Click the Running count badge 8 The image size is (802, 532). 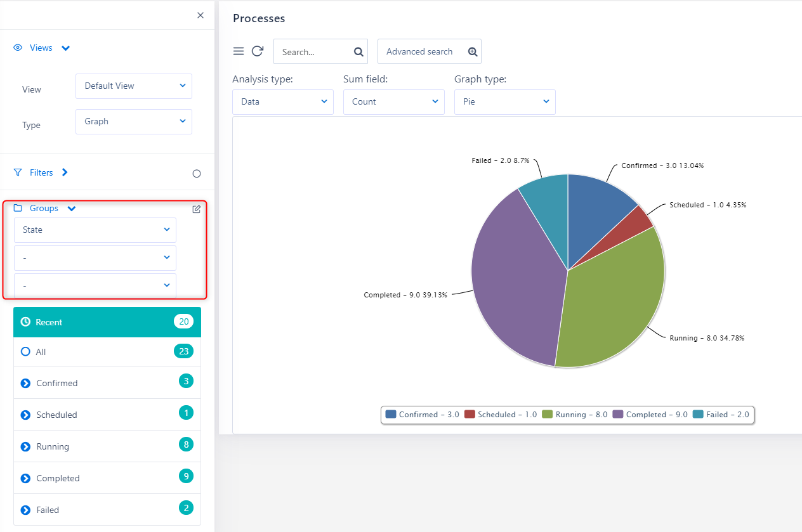coord(186,444)
